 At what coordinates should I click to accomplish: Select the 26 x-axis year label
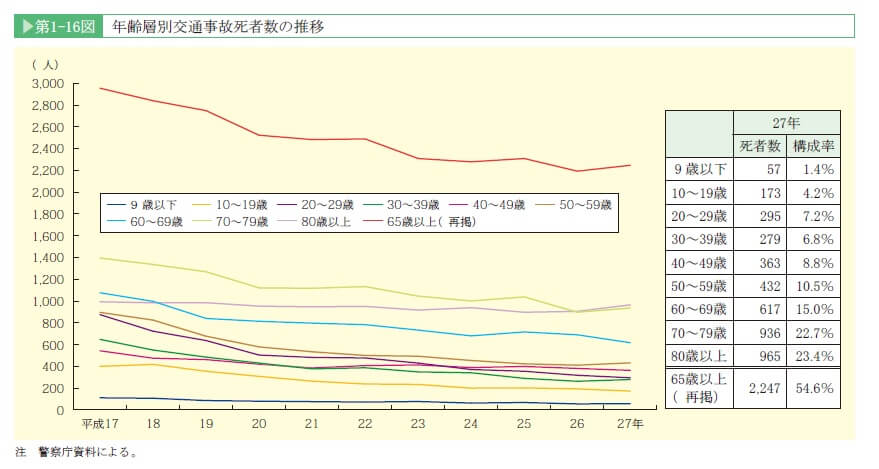click(577, 424)
